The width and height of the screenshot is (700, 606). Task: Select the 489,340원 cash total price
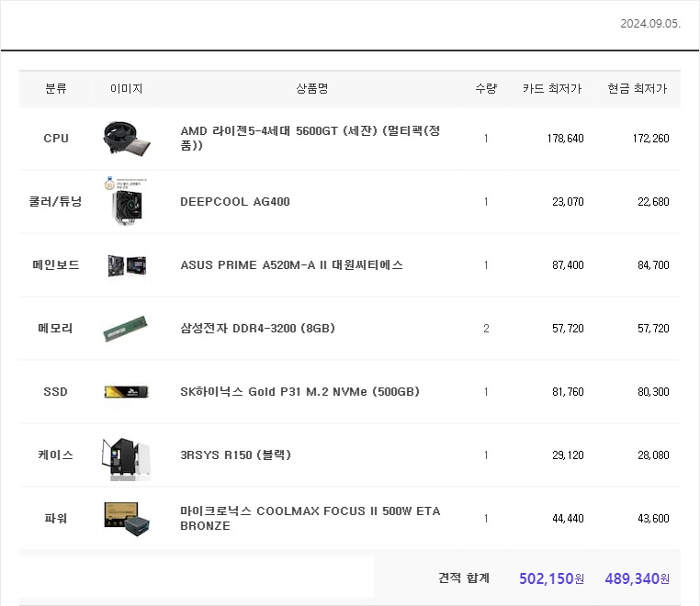637,578
